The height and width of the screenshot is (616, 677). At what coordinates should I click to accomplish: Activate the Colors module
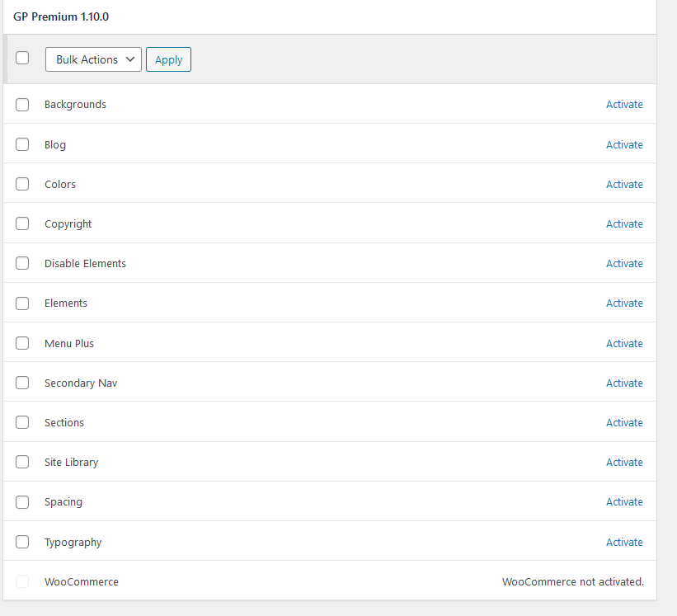[624, 184]
